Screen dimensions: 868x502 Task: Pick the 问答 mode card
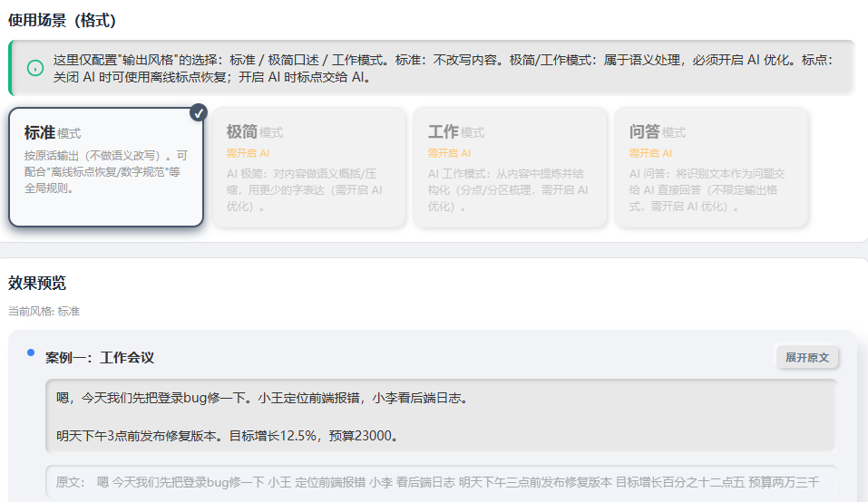pyautogui.click(x=711, y=167)
